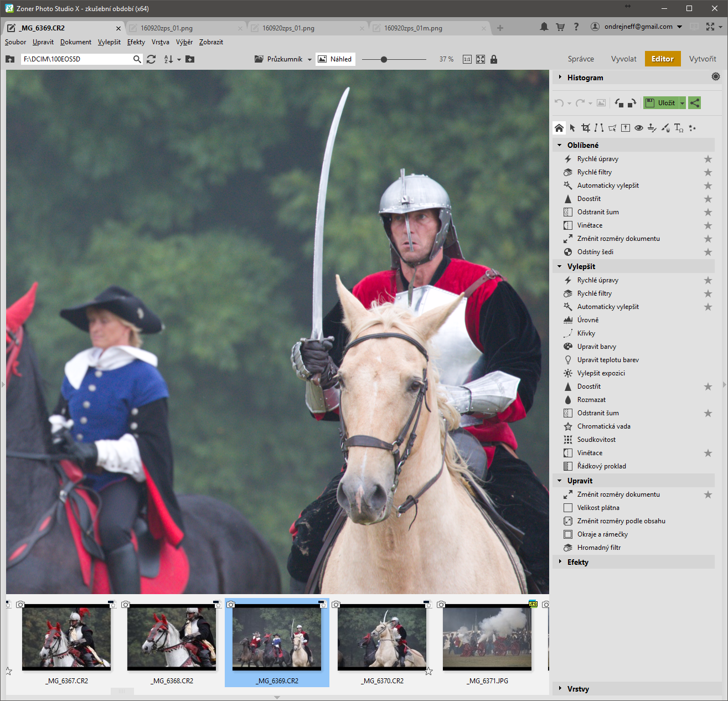Expand the Efekty section
Viewport: 728px width, 701px height.
(577, 562)
